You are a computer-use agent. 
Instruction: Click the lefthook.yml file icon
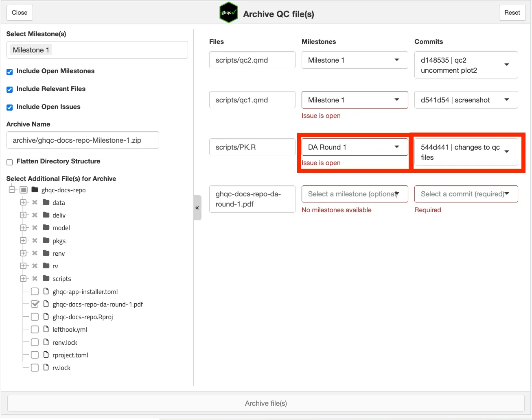(46, 329)
